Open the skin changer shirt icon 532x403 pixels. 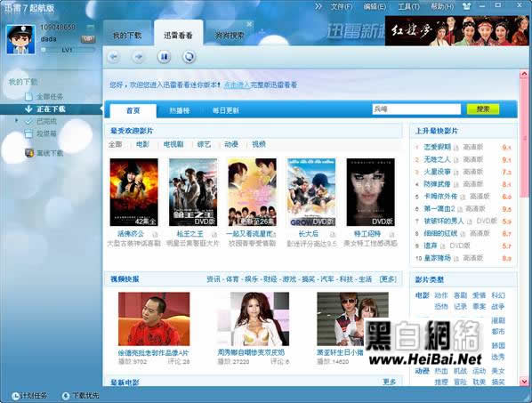pos(467,6)
